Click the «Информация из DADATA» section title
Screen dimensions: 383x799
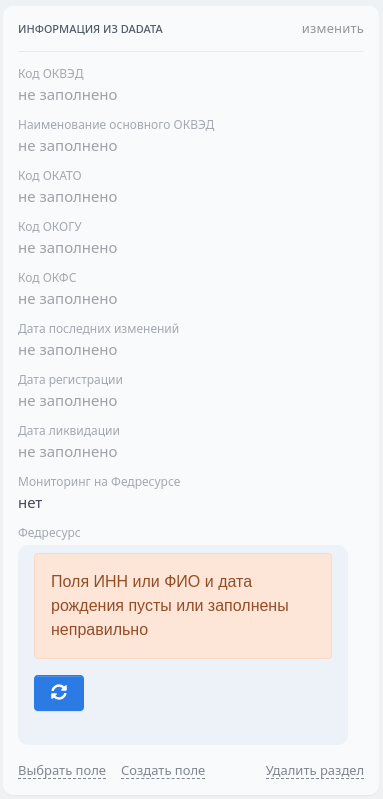pos(91,29)
